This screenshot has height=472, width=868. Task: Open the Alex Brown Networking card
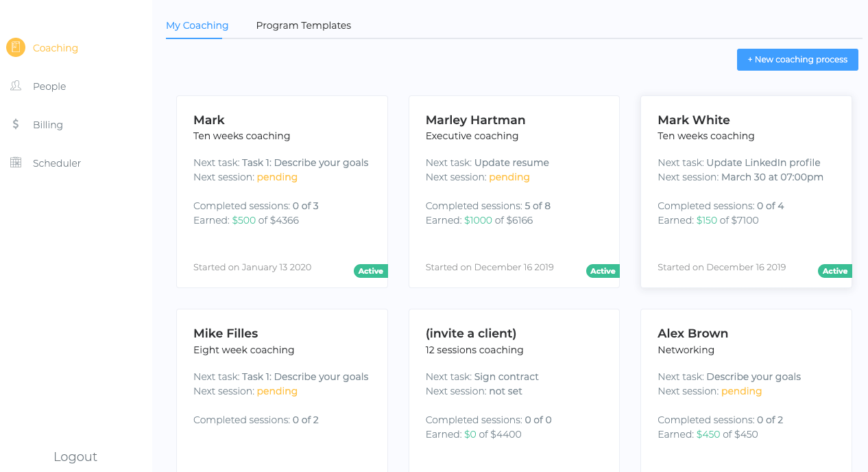746,391
